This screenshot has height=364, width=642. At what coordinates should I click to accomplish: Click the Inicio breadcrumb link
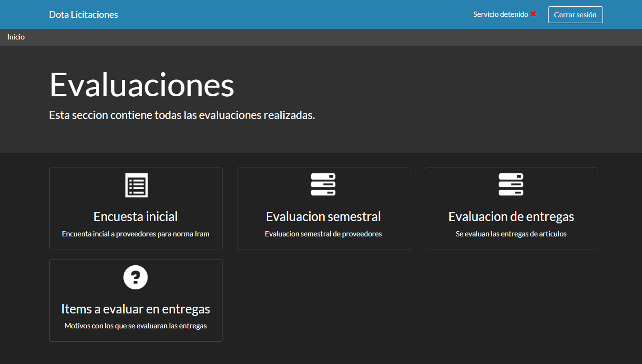pyautogui.click(x=16, y=37)
